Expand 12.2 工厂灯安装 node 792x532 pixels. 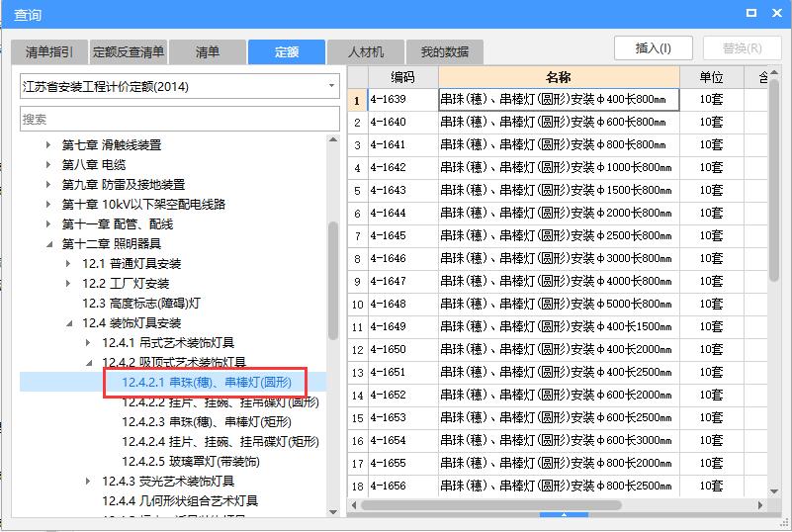68,284
